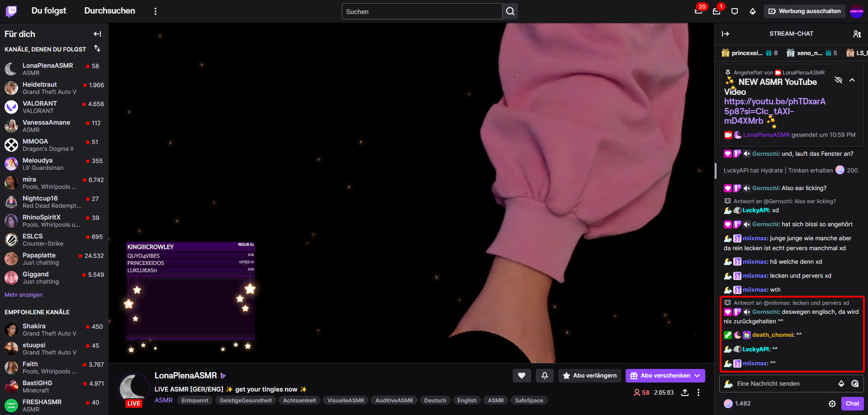Open chat settings gear icon
868x415 pixels.
tap(832, 404)
